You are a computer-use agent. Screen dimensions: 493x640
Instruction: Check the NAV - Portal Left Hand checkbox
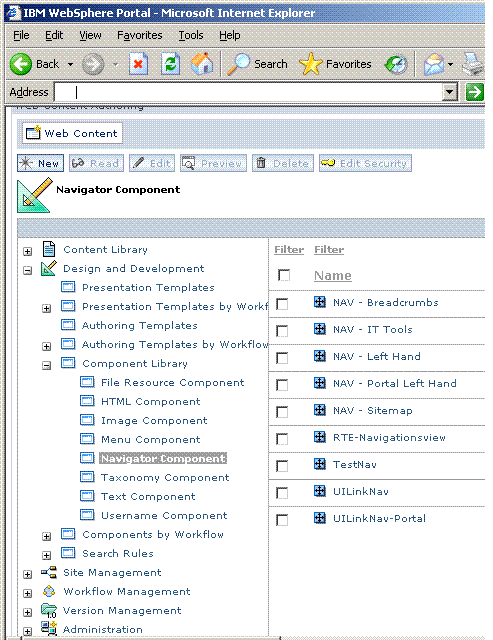click(282, 385)
